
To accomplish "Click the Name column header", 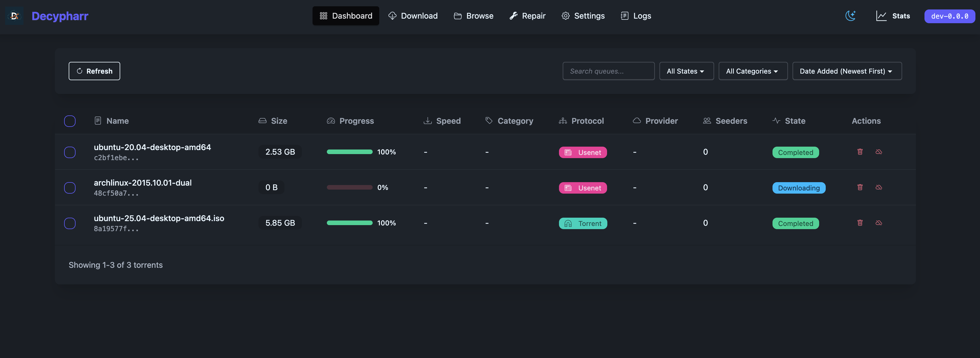I will (111, 121).
